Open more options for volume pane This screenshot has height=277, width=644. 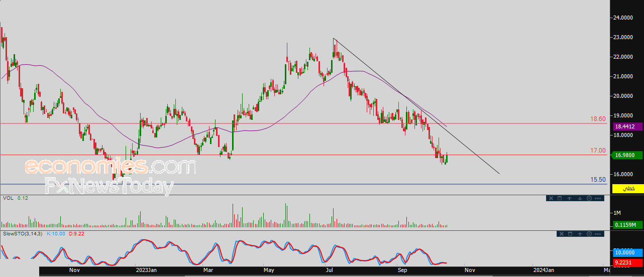click(x=598, y=198)
